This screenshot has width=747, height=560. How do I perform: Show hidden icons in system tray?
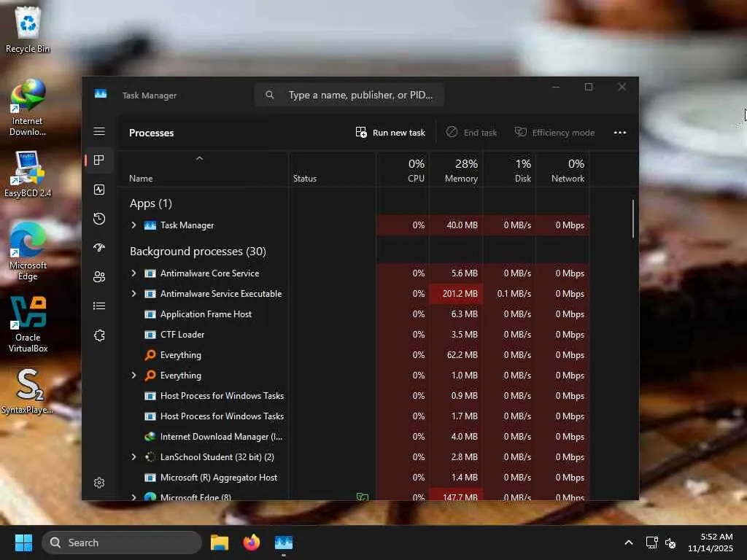[x=629, y=542]
